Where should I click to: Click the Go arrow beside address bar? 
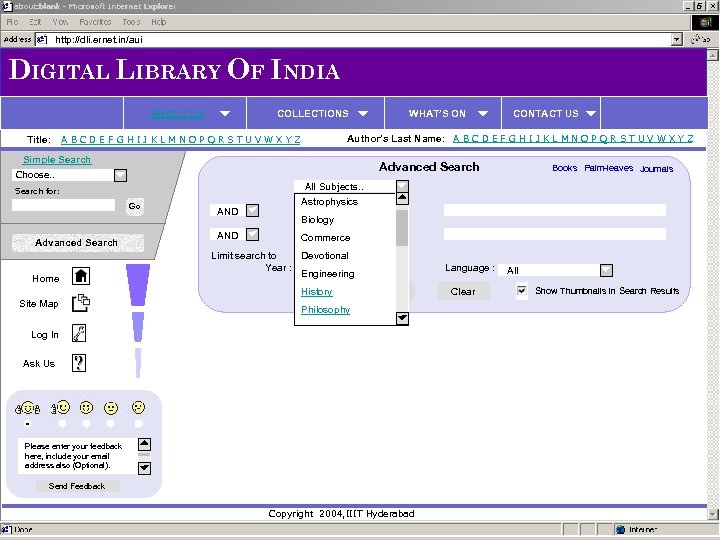pos(701,39)
